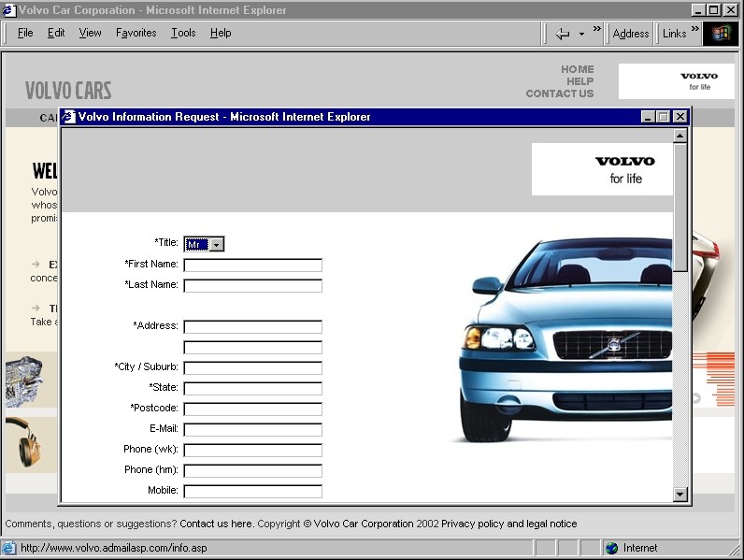
Task: Minimize the Volvo Information Request window
Action: (648, 116)
